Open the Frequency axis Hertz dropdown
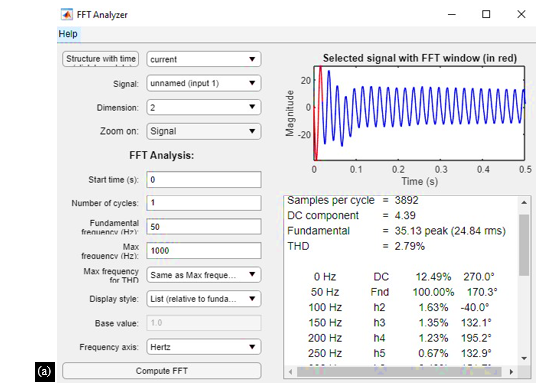Viewport: 553px width, 392px height. point(204,347)
